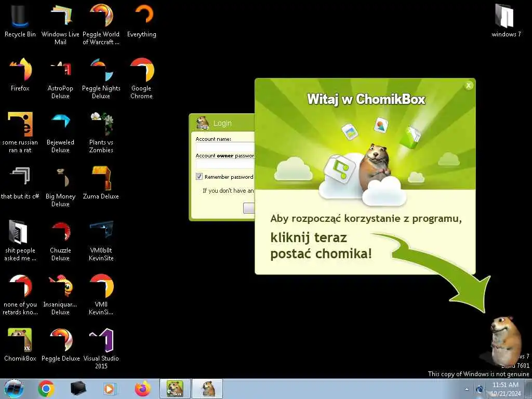This screenshot has height=399, width=532.
Task: Switch to hamster taskbar window button
Action: [x=208, y=389]
